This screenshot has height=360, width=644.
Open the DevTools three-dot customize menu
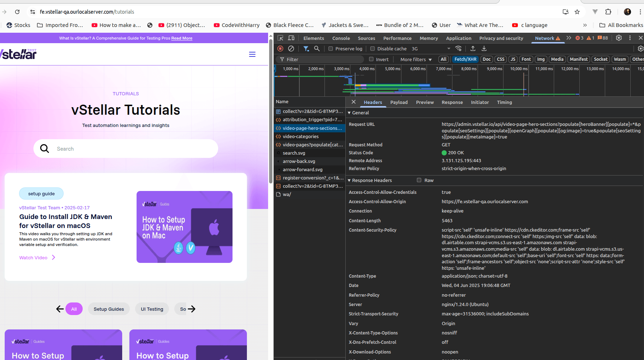tap(630, 38)
